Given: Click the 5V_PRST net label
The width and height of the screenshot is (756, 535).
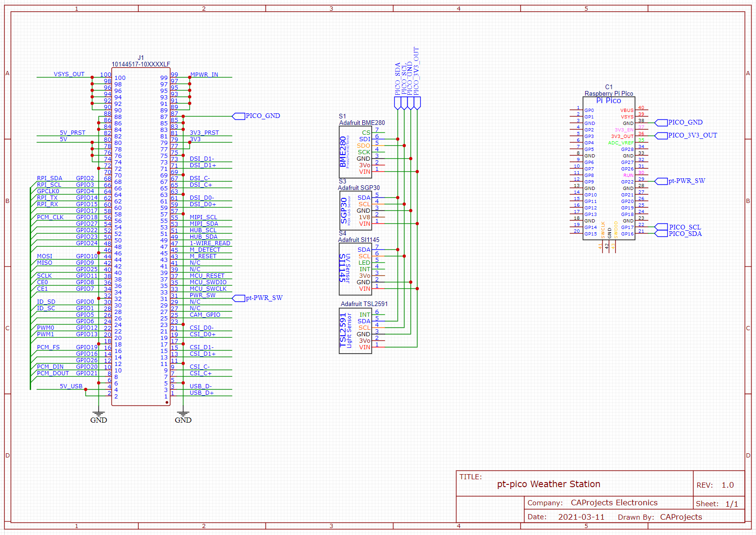Looking at the screenshot, I should (x=72, y=133).
